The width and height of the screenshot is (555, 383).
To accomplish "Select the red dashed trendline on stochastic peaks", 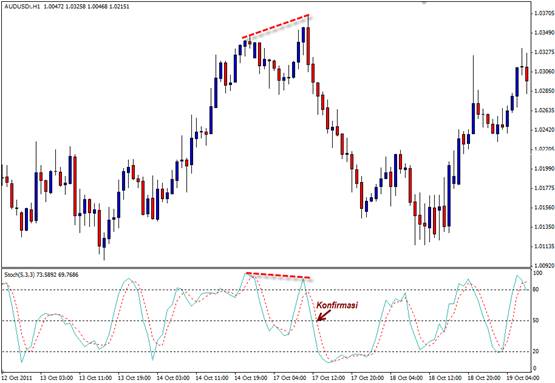I will [x=278, y=275].
